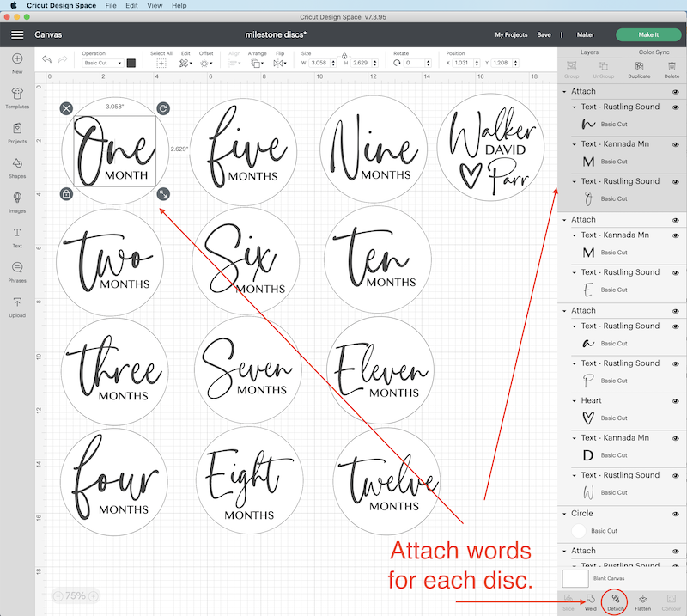The height and width of the screenshot is (616, 687).
Task: Open the Apple menu
Action: click(x=13, y=5)
